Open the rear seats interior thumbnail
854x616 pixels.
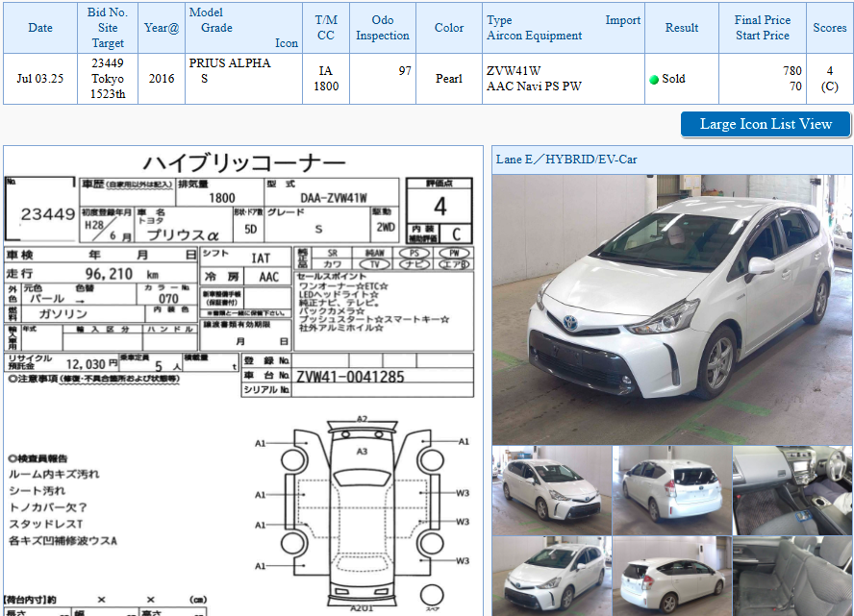[791, 577]
